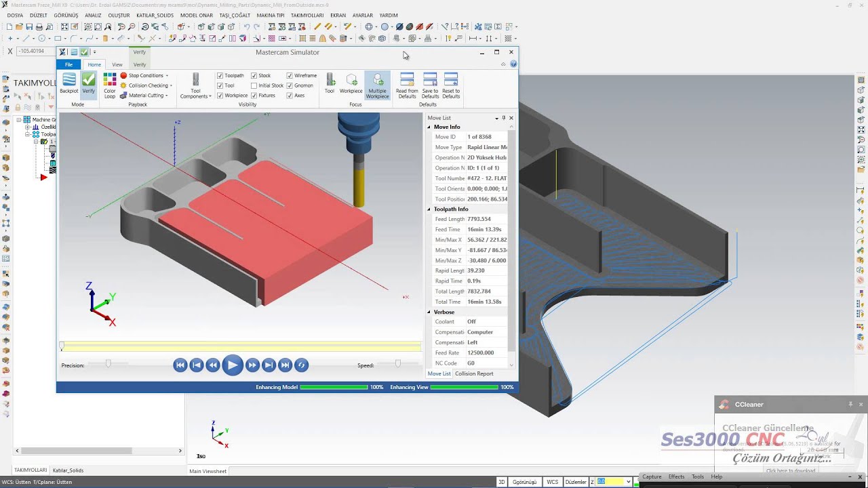
Task: Open the simulator help icon
Action: tap(513, 64)
